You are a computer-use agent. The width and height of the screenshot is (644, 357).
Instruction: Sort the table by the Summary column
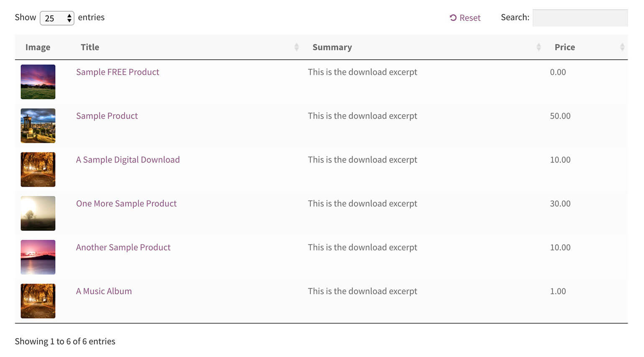(332, 47)
